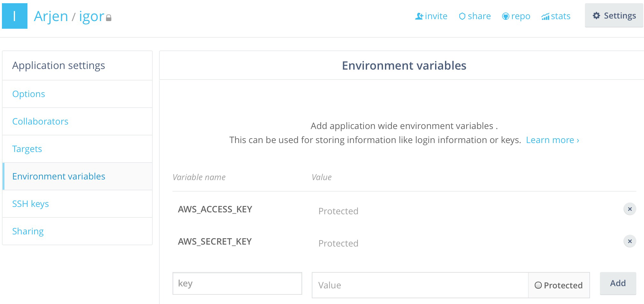Click the Application settings heading
This screenshot has width=644, height=304.
point(58,65)
